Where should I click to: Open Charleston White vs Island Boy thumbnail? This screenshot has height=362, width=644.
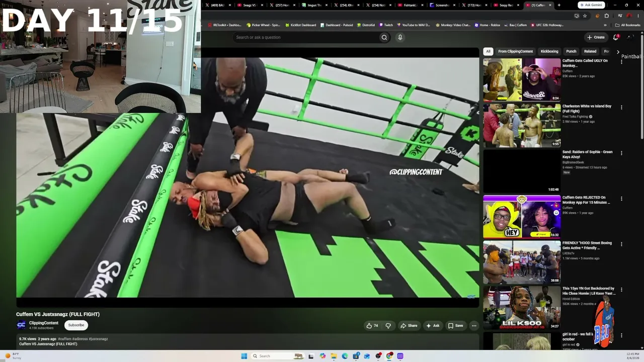coord(522,125)
